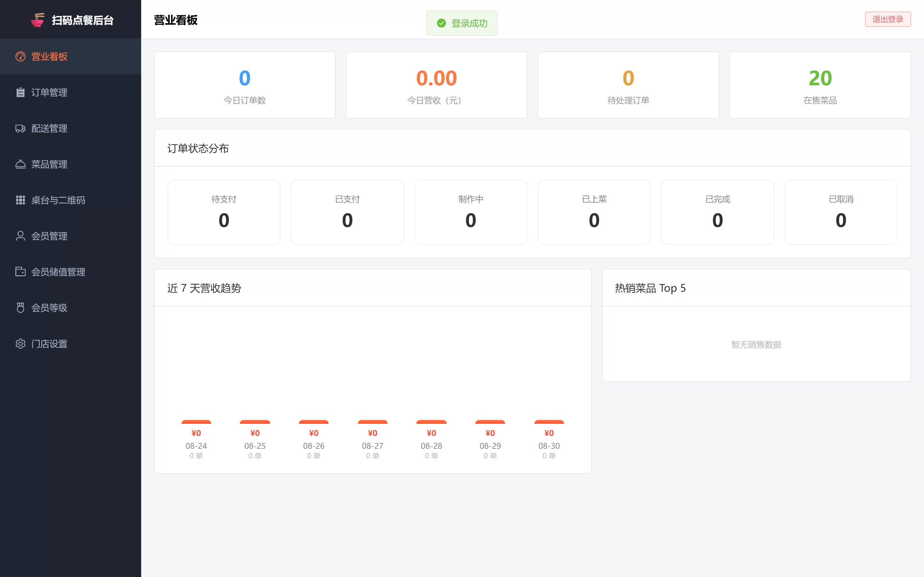This screenshot has height=577, width=924.
Task: Open the 订单管理 menu item
Action: pos(71,92)
